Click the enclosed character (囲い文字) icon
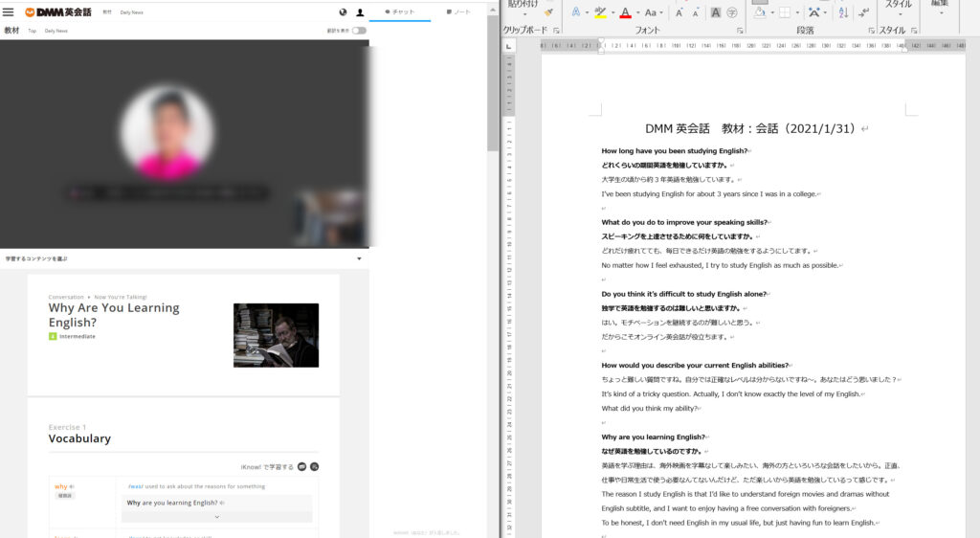Screen dimensions: 980x538 coord(732,12)
